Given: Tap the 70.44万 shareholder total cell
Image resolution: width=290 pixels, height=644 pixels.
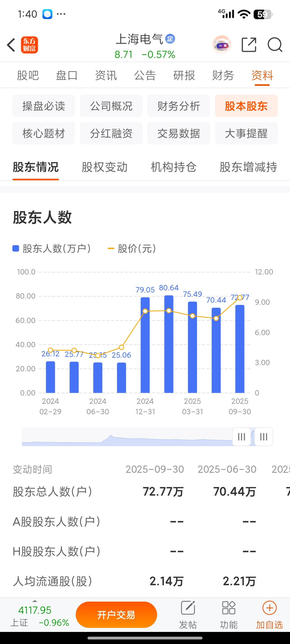Looking at the screenshot, I should coord(235,492).
